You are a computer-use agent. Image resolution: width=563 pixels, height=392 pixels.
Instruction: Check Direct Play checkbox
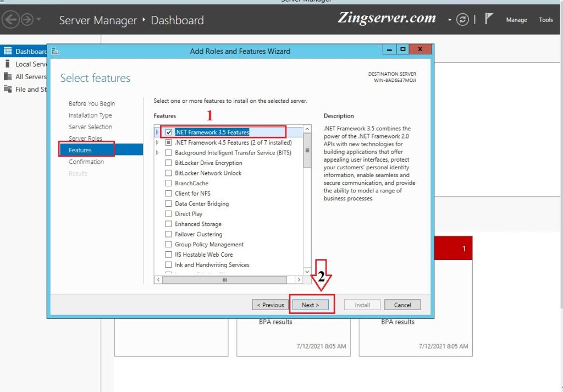(168, 214)
